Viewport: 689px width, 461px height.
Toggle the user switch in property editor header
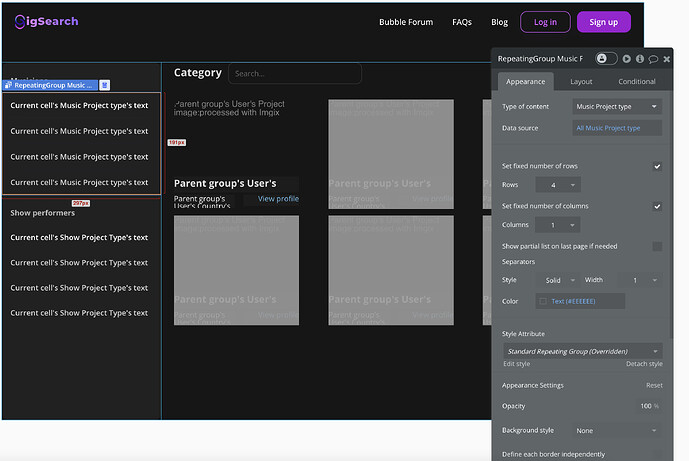[606, 58]
